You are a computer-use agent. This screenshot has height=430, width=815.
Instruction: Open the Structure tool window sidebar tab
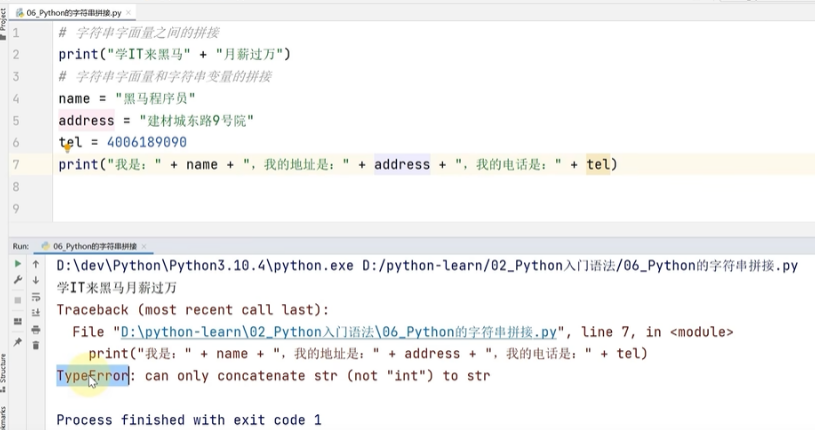pos(3,373)
